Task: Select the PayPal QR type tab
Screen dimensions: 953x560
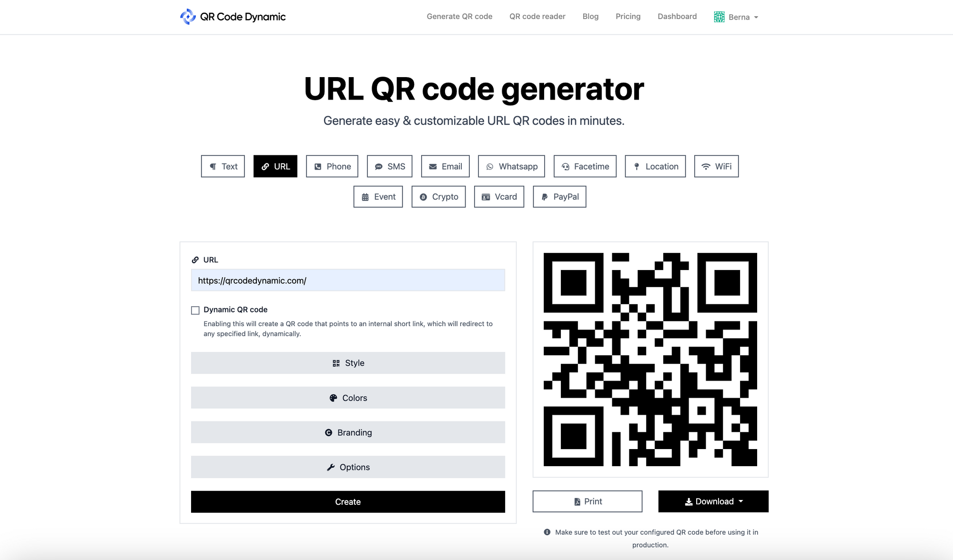Action: point(559,196)
